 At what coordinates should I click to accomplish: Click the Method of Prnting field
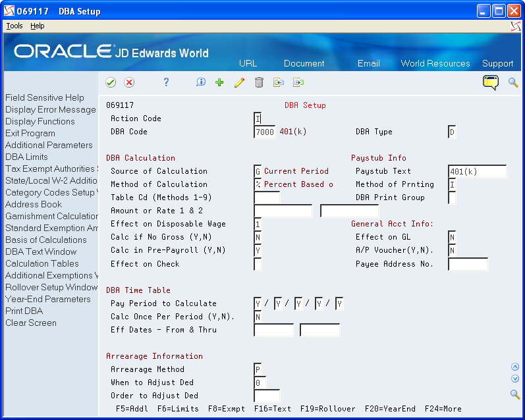tap(452, 184)
